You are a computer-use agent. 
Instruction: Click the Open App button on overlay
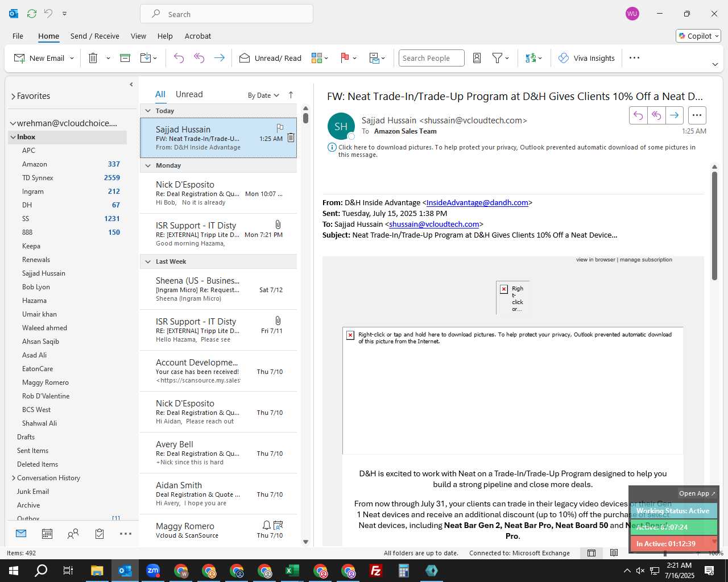coord(697,493)
